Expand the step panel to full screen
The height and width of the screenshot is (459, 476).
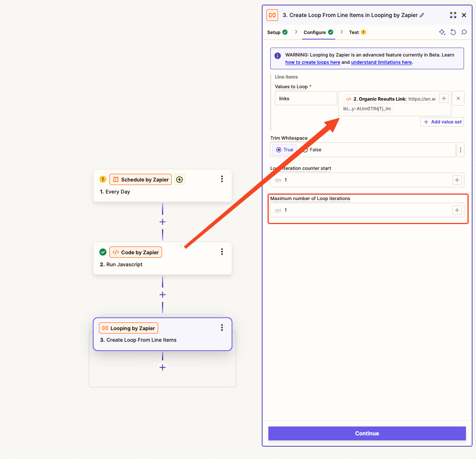(453, 15)
